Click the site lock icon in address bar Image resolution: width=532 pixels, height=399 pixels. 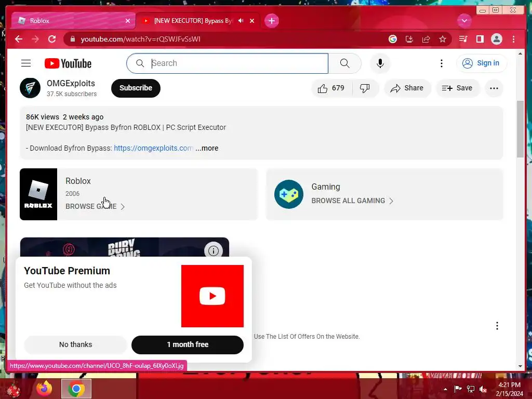(x=72, y=39)
